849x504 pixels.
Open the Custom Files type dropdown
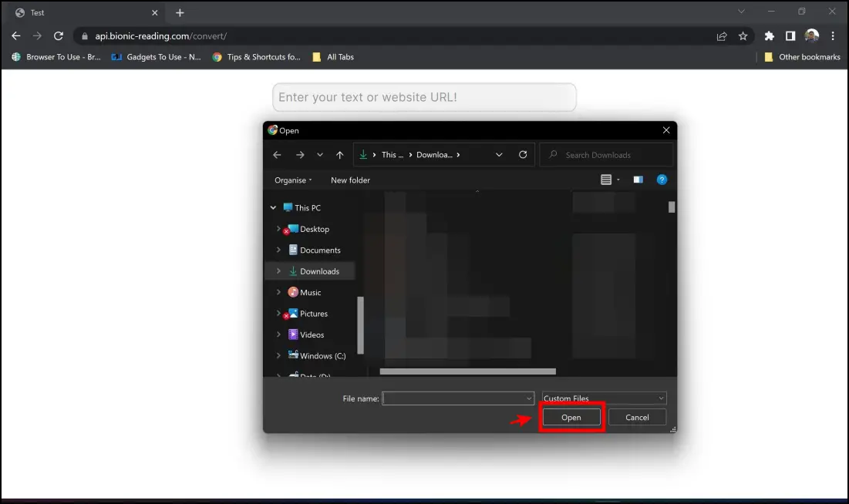[x=605, y=398]
